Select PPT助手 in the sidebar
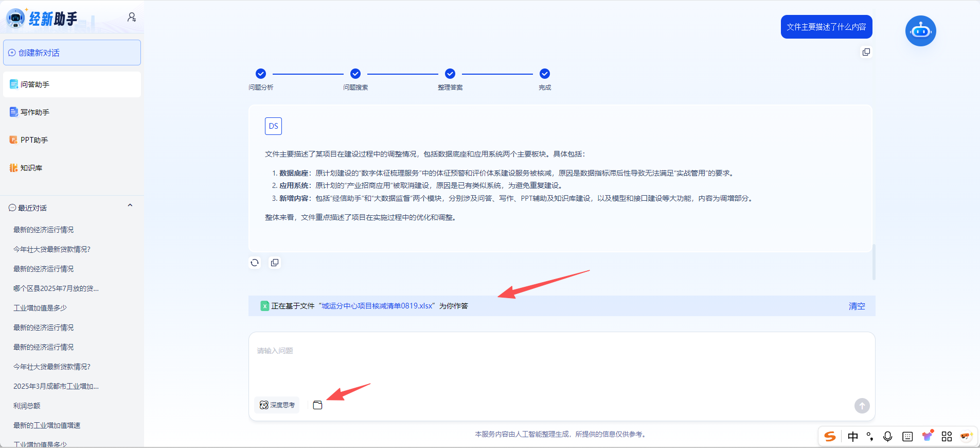This screenshot has height=448, width=980. (x=72, y=140)
